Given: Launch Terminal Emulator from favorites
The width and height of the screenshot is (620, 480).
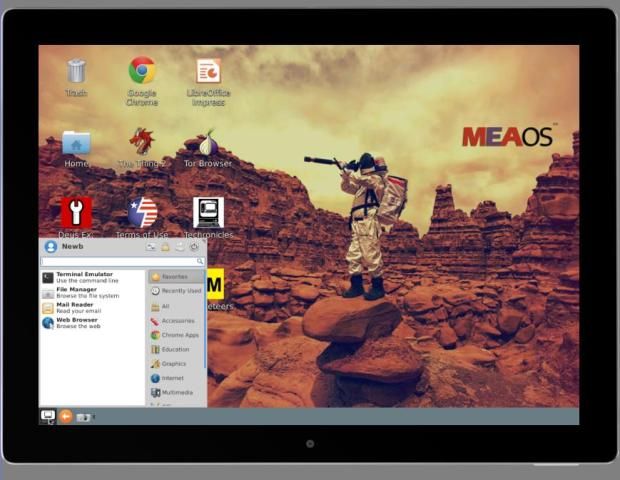Looking at the screenshot, I should [84, 277].
